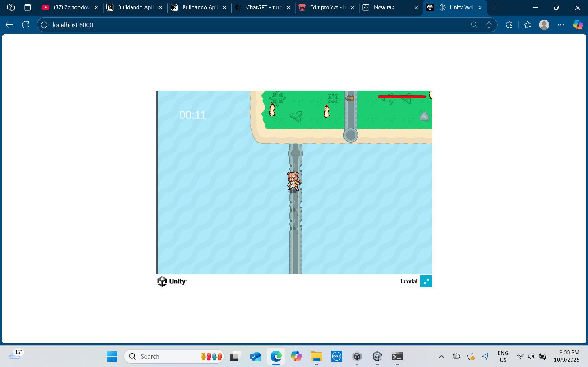The width and height of the screenshot is (588, 367).
Task: Switch to the YouTube 2d topdown tab
Action: click(71, 7)
